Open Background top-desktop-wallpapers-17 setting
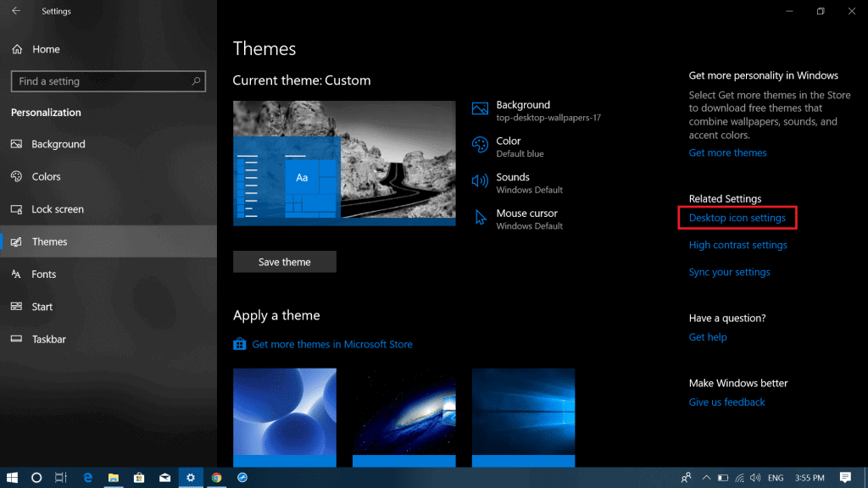 (537, 111)
